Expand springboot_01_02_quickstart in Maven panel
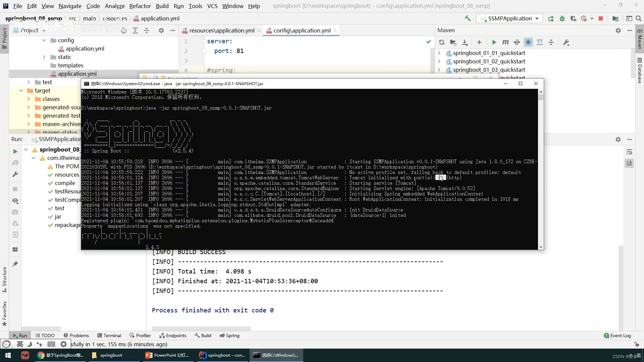This screenshot has height=362, width=644. [439, 61]
